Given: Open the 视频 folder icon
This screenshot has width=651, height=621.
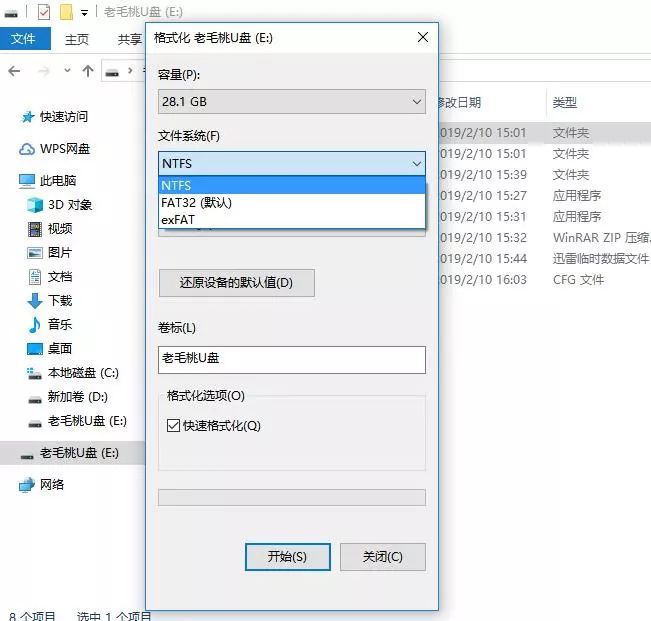Looking at the screenshot, I should (x=35, y=229).
